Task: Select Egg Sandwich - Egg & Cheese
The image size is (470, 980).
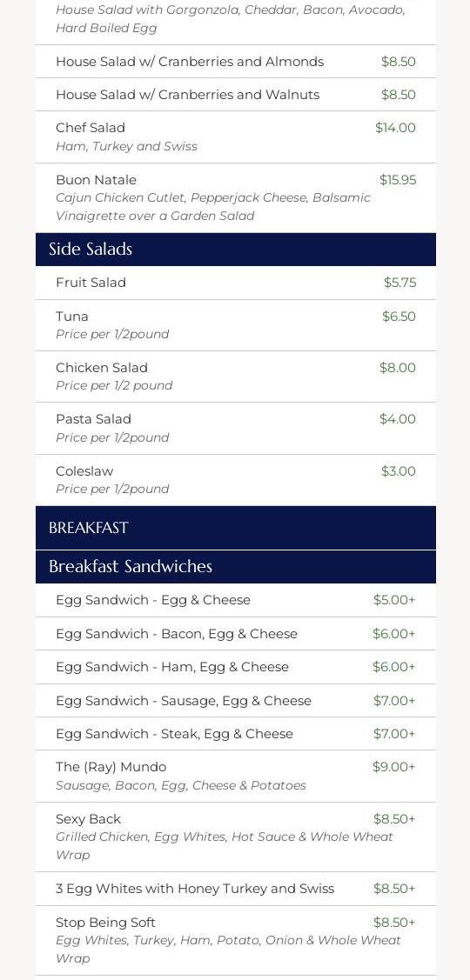Action: click(235, 600)
